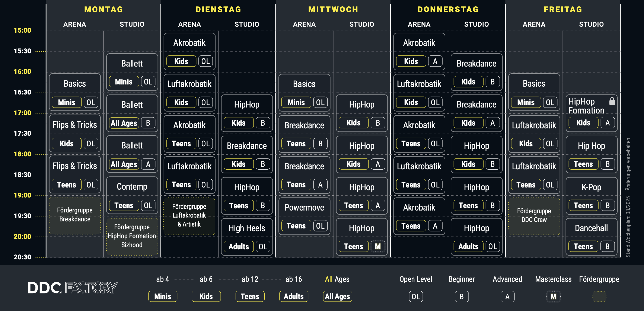Select the All Ages legend tag

pos(337,296)
